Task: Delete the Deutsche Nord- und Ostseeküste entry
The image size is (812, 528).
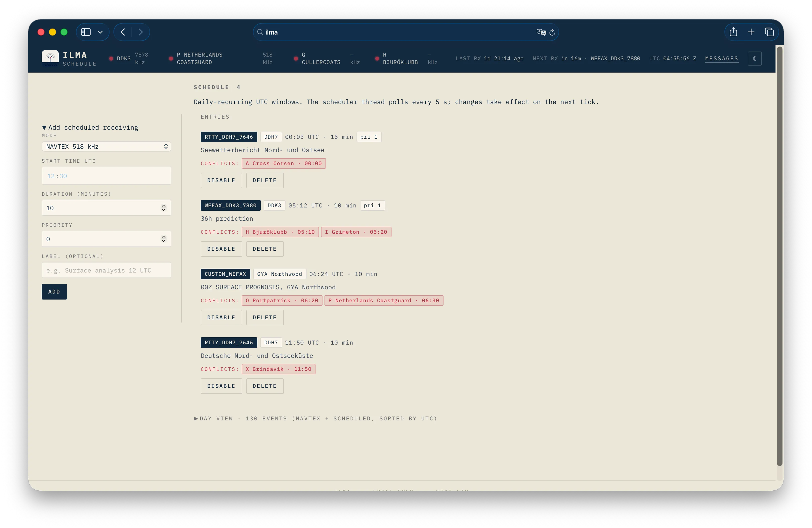Action: click(x=264, y=386)
